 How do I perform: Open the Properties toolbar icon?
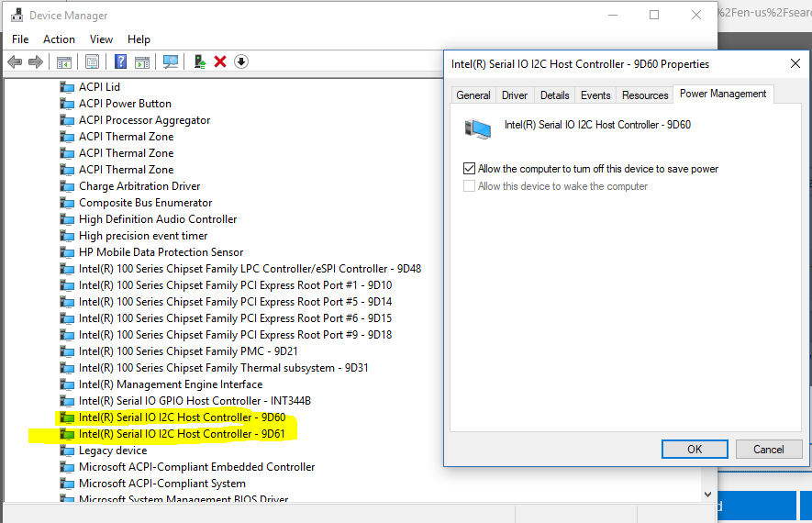pos(92,62)
